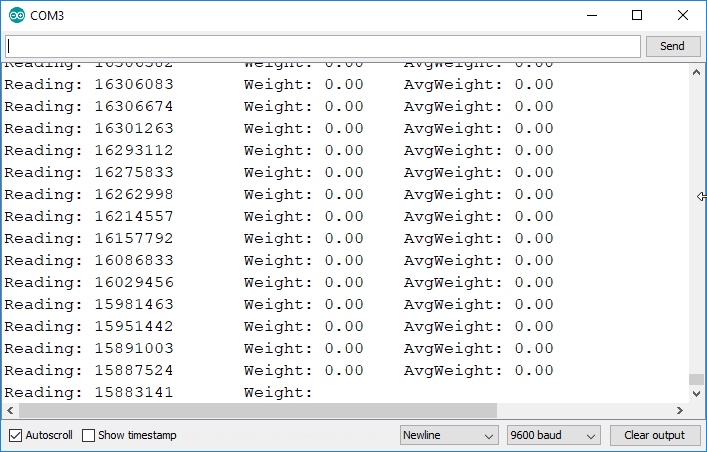The width and height of the screenshot is (707, 452).
Task: Click the Arduino logo in title bar
Action: click(x=17, y=15)
